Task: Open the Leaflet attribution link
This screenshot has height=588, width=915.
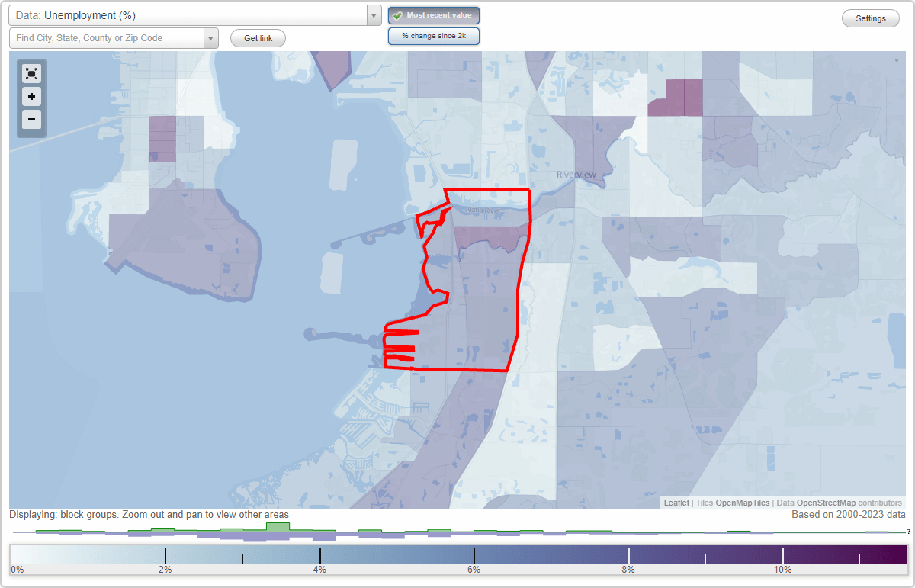Action: click(676, 503)
